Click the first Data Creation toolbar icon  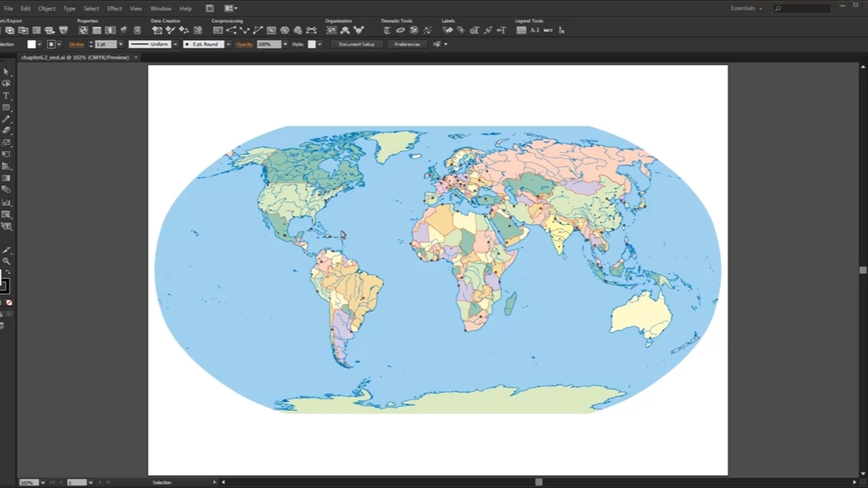coord(157,30)
